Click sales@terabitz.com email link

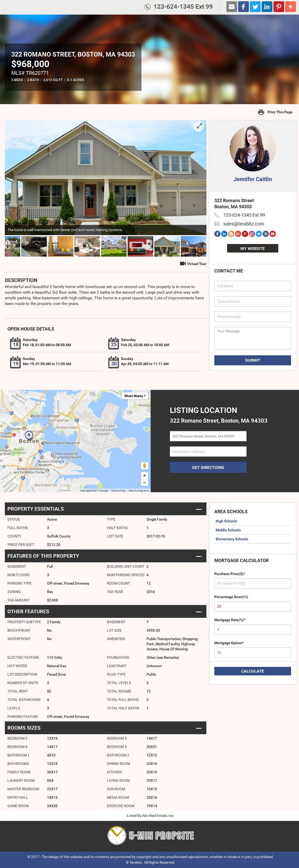tap(244, 224)
